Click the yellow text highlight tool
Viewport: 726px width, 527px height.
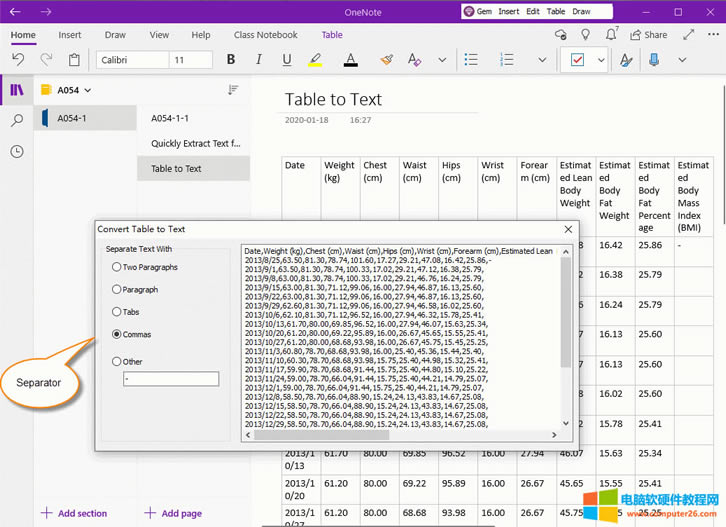click(315, 60)
